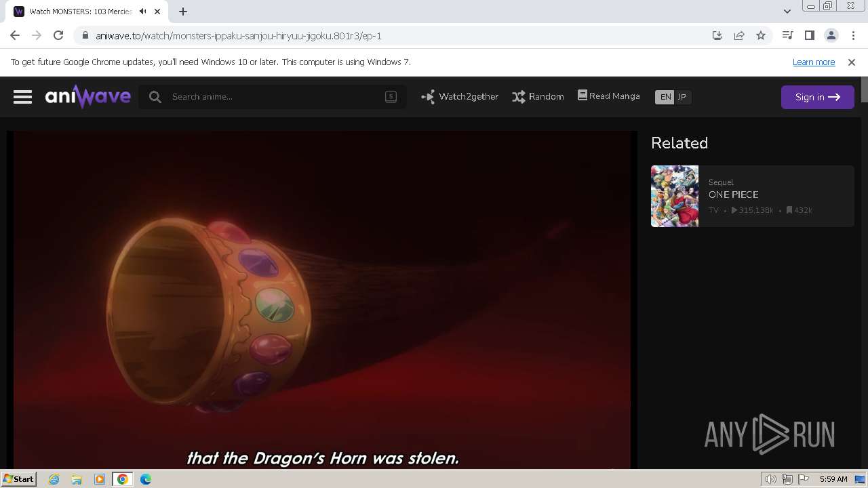Switch title language to EN
This screenshot has height=488, width=868.
[x=665, y=97]
